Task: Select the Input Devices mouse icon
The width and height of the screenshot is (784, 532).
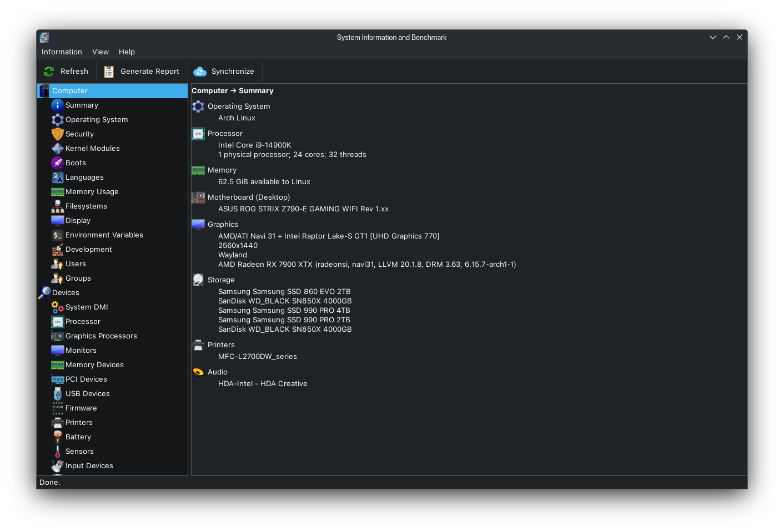Action: click(57, 465)
